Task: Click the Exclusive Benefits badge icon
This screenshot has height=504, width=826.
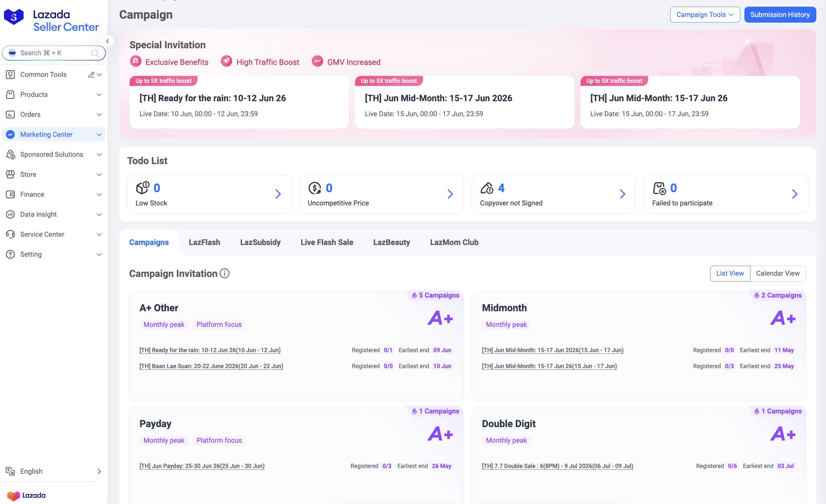Action: coord(136,61)
